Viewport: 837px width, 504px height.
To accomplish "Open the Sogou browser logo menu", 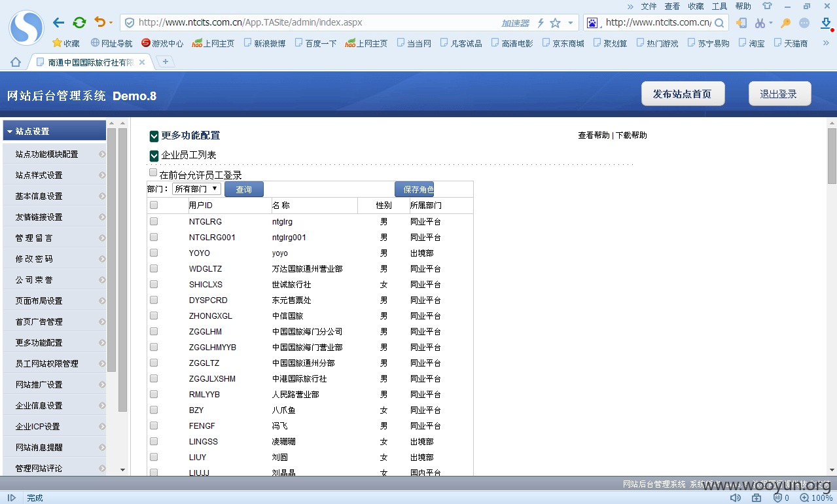I will pyautogui.click(x=26, y=27).
